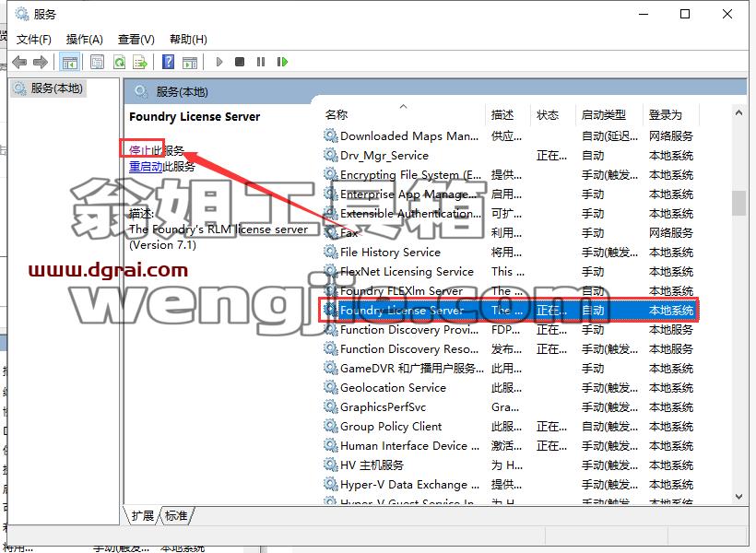Switch to the 标准 tab
The image size is (756, 553).
click(176, 515)
